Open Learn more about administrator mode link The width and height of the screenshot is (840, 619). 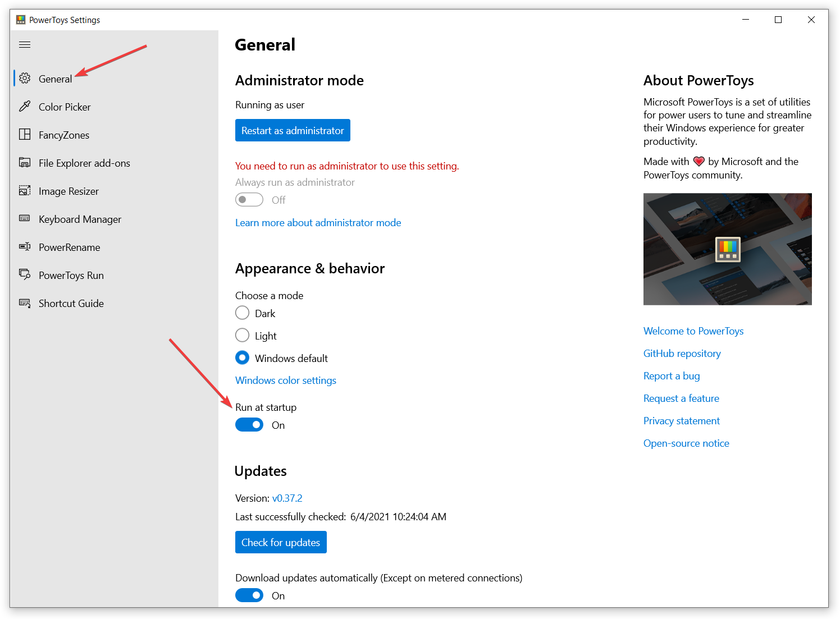tap(318, 223)
